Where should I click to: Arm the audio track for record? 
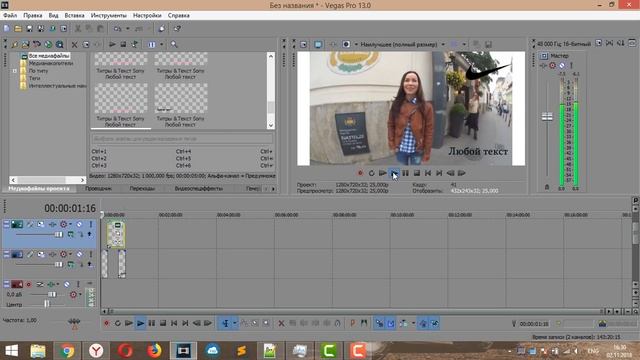(x=29, y=284)
